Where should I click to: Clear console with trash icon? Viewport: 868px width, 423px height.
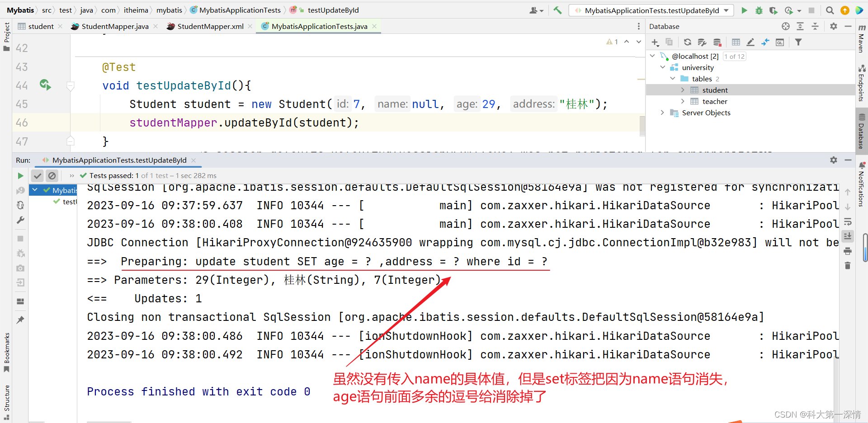[x=848, y=266]
